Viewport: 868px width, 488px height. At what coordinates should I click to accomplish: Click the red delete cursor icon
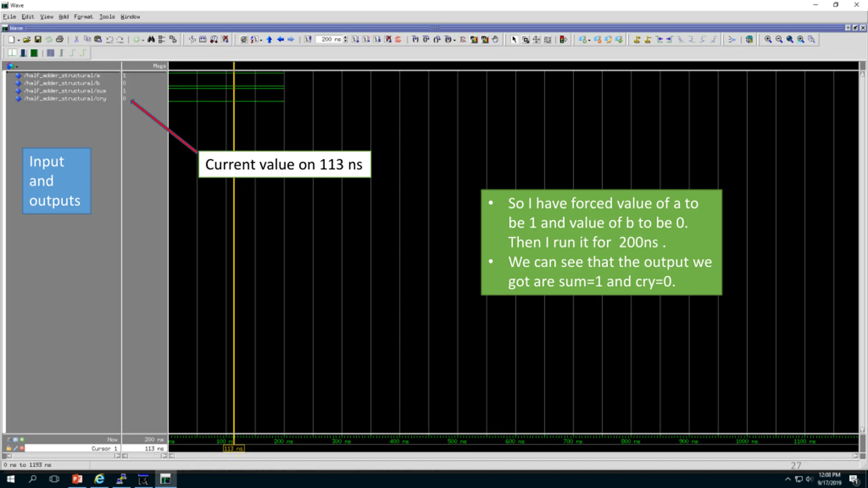coord(22,448)
